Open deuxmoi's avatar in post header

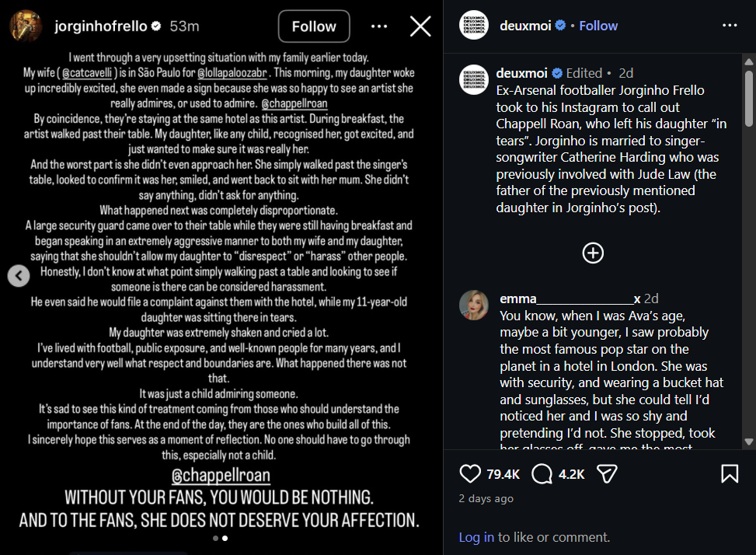[475, 26]
